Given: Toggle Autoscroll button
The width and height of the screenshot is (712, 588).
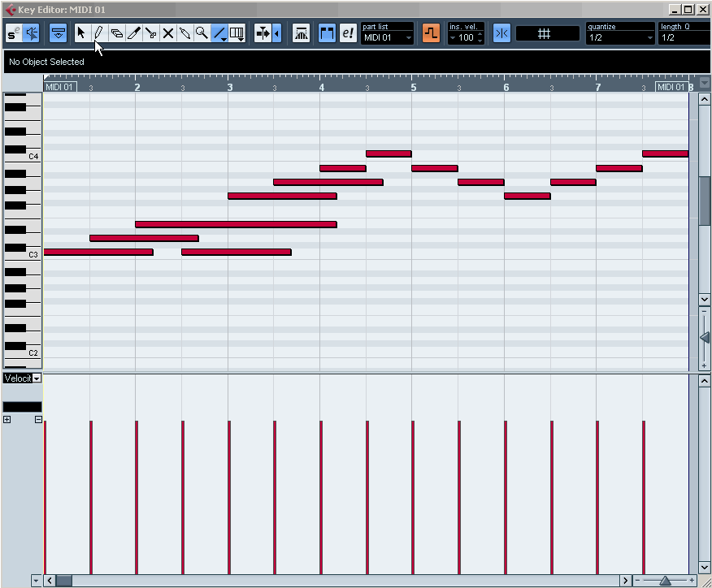Looking at the screenshot, I should coord(263,33).
